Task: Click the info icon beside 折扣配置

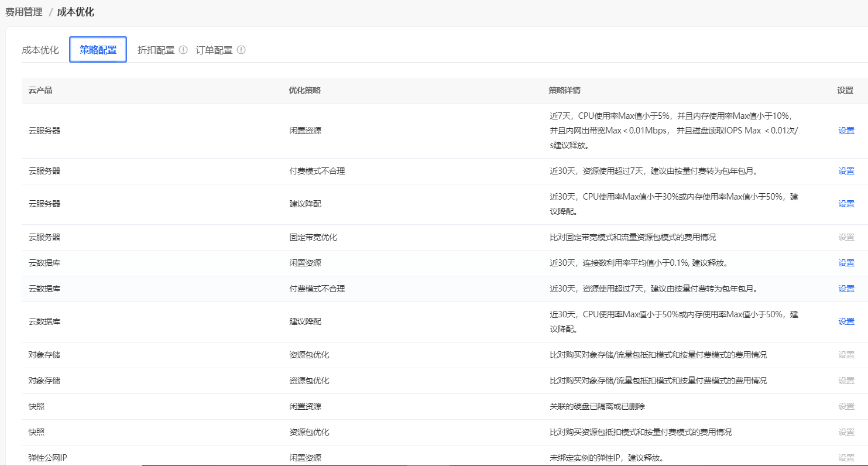Action: (x=183, y=50)
